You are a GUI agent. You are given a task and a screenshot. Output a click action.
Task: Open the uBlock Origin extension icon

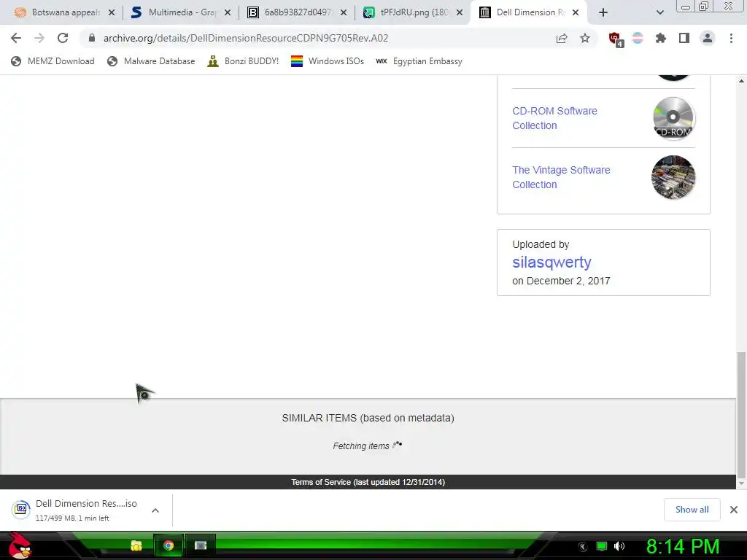[x=616, y=39]
